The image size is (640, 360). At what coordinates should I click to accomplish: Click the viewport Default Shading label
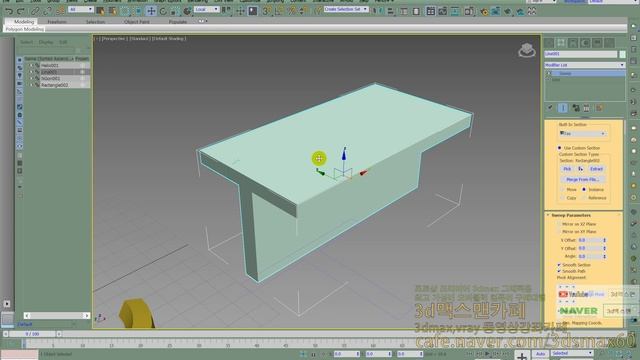pyautogui.click(x=169, y=38)
